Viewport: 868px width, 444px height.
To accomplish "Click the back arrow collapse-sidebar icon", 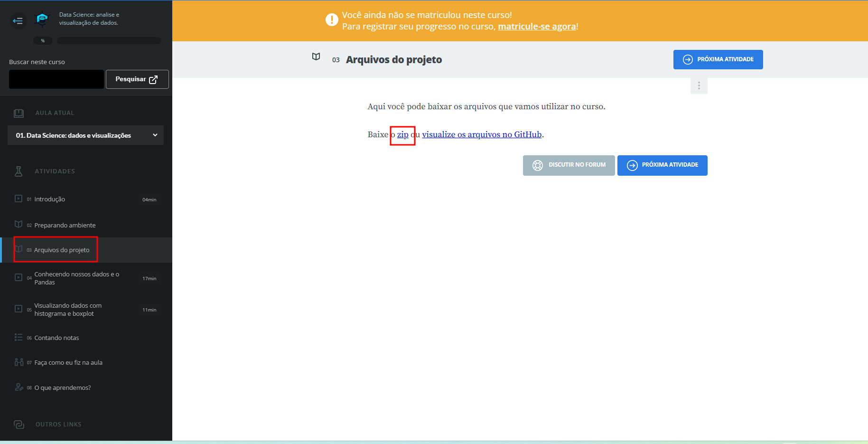I will point(18,20).
